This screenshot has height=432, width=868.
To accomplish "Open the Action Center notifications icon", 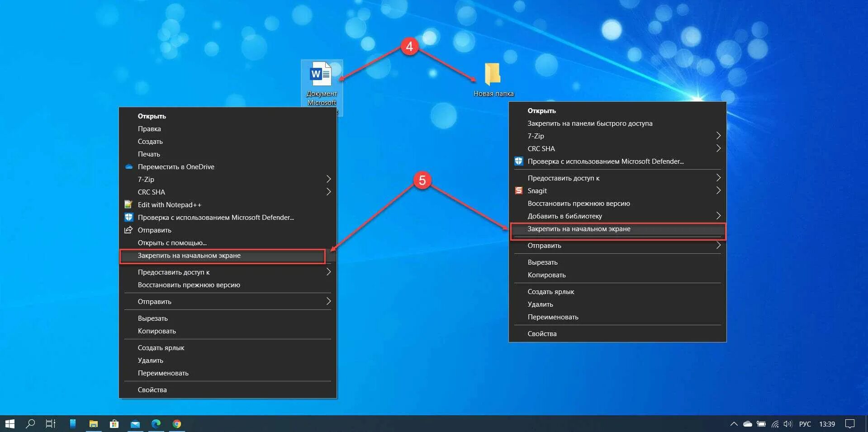I will (850, 424).
